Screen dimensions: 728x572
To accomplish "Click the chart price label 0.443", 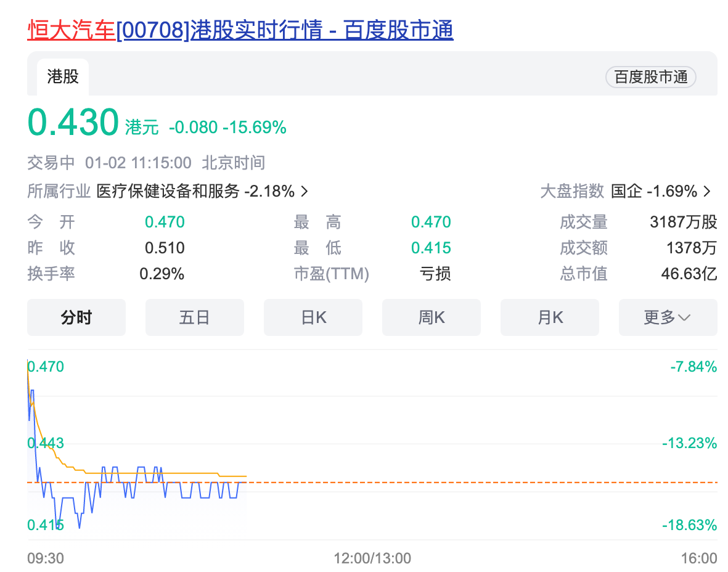I will [x=46, y=443].
